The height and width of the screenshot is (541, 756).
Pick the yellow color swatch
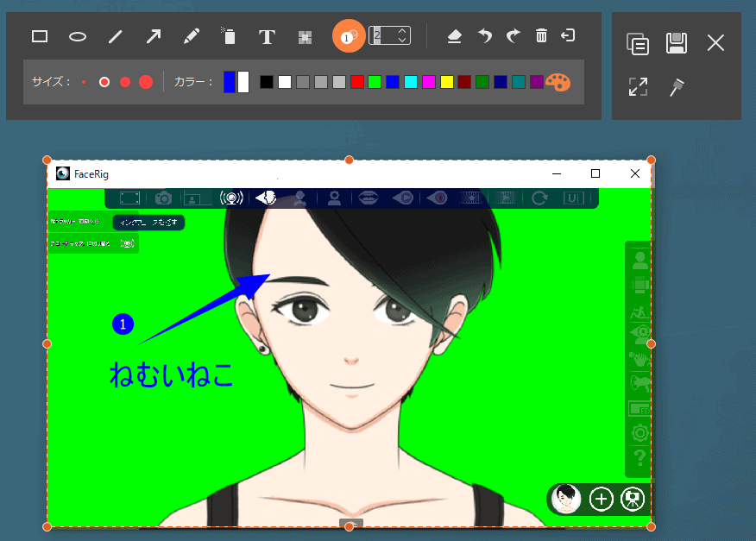point(447,82)
